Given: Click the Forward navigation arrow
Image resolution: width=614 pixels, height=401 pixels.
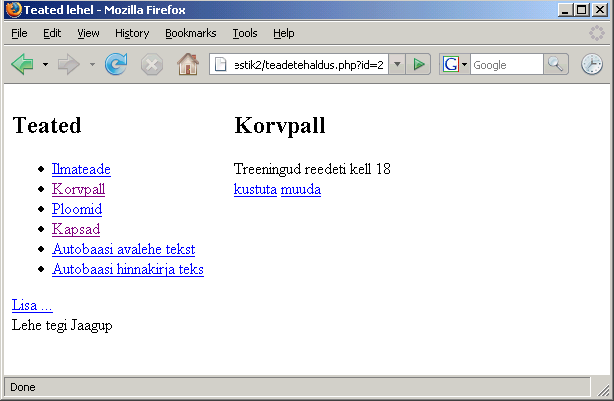Looking at the screenshot, I should pyautogui.click(x=69, y=64).
